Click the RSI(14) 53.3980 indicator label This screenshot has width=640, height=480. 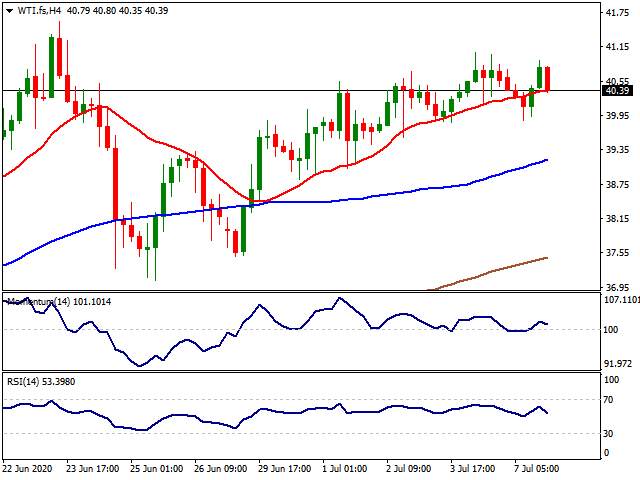pos(41,382)
